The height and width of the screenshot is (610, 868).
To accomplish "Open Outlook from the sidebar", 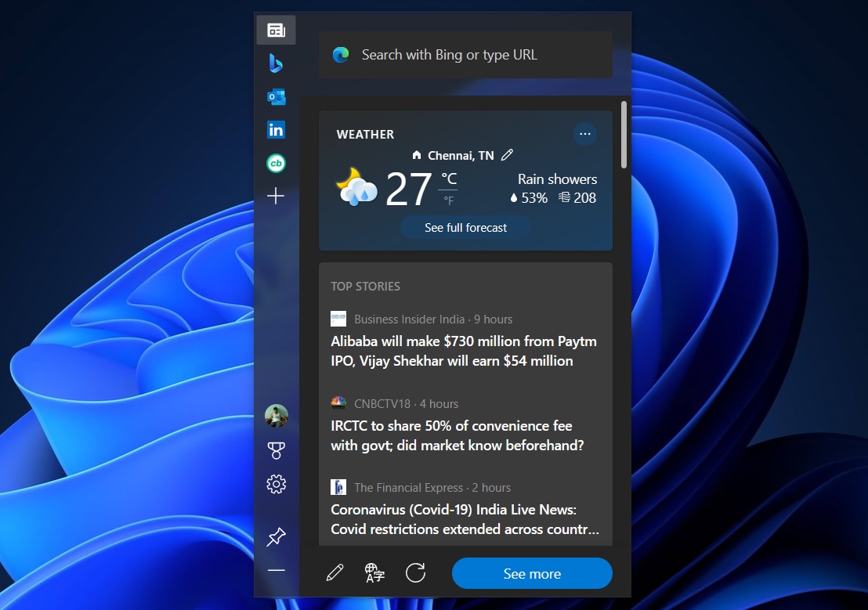I will [276, 96].
